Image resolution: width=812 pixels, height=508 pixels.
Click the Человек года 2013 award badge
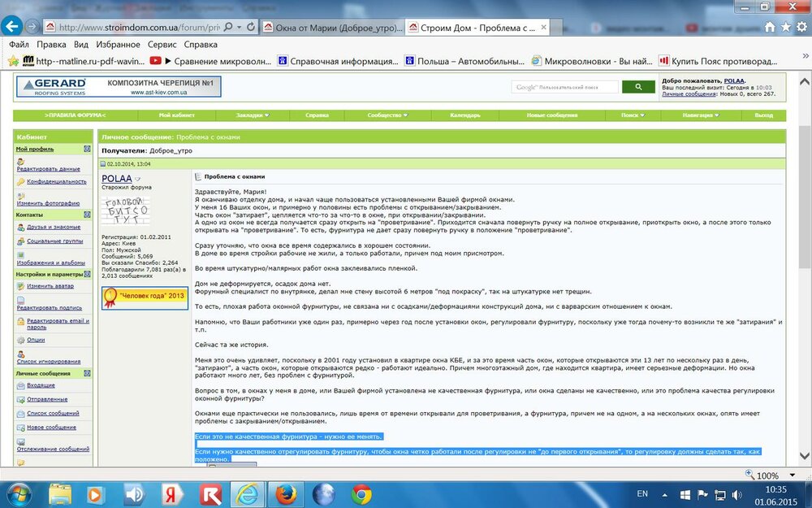coord(145,298)
